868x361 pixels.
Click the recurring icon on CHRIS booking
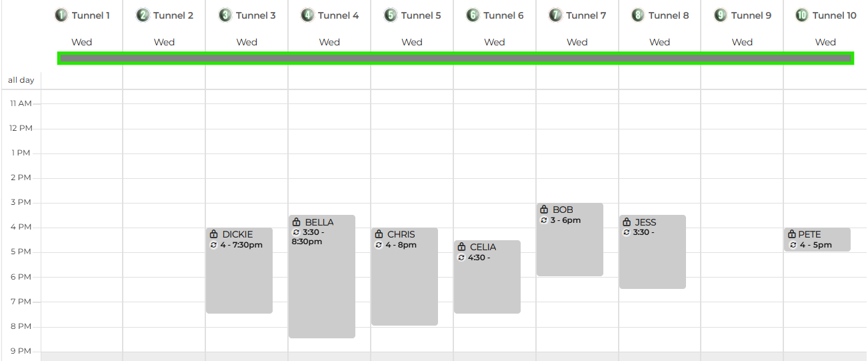coord(379,245)
